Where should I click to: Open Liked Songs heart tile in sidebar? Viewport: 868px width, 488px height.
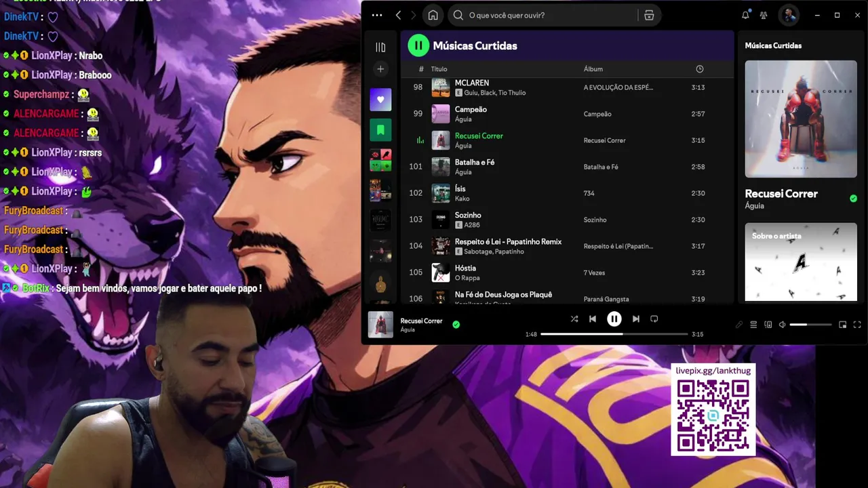click(380, 100)
